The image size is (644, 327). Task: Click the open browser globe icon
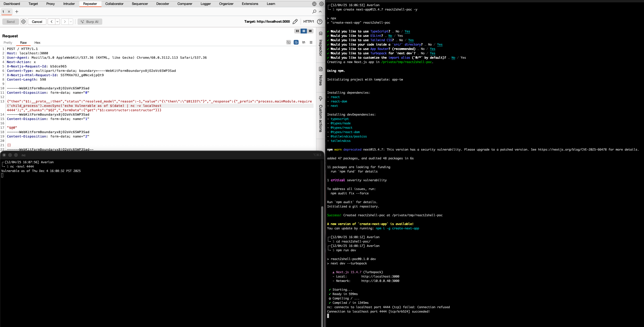coord(314,4)
